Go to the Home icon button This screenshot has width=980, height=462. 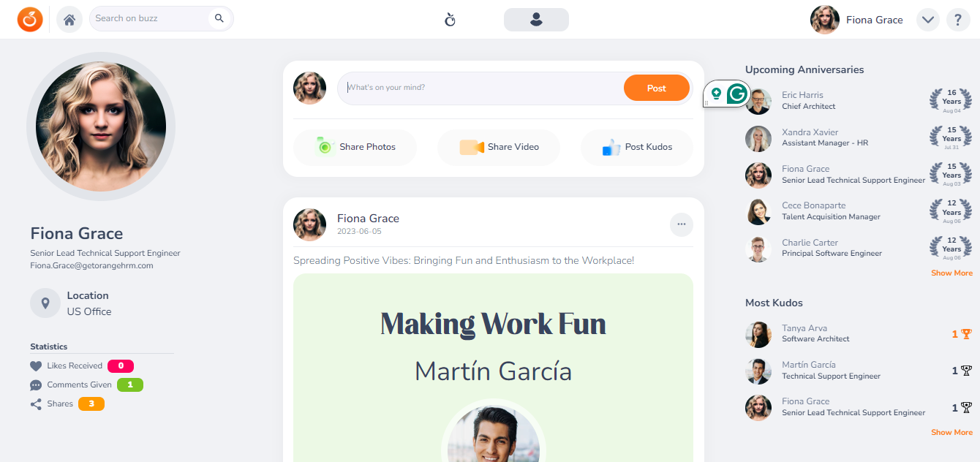(x=69, y=19)
